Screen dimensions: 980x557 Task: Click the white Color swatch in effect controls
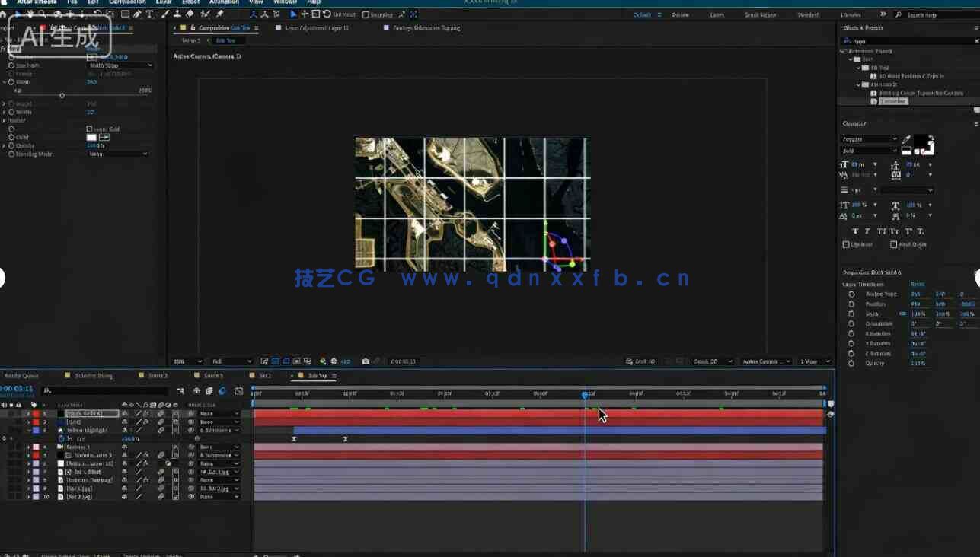click(91, 138)
